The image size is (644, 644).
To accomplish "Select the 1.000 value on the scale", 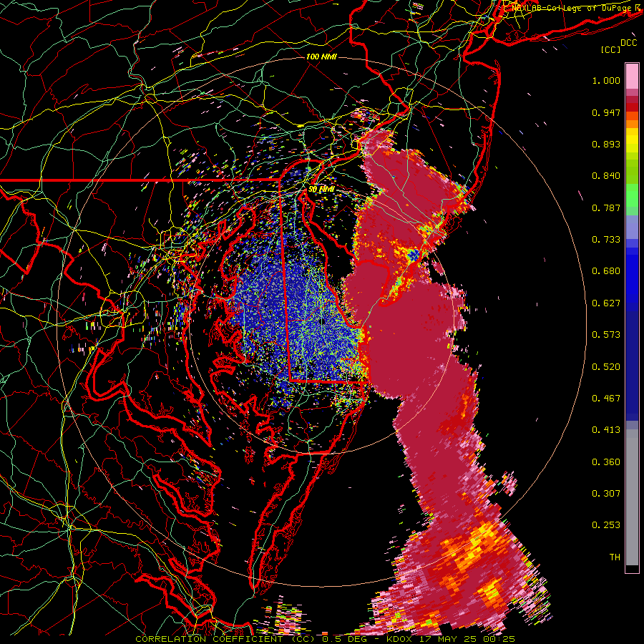I will point(606,81).
